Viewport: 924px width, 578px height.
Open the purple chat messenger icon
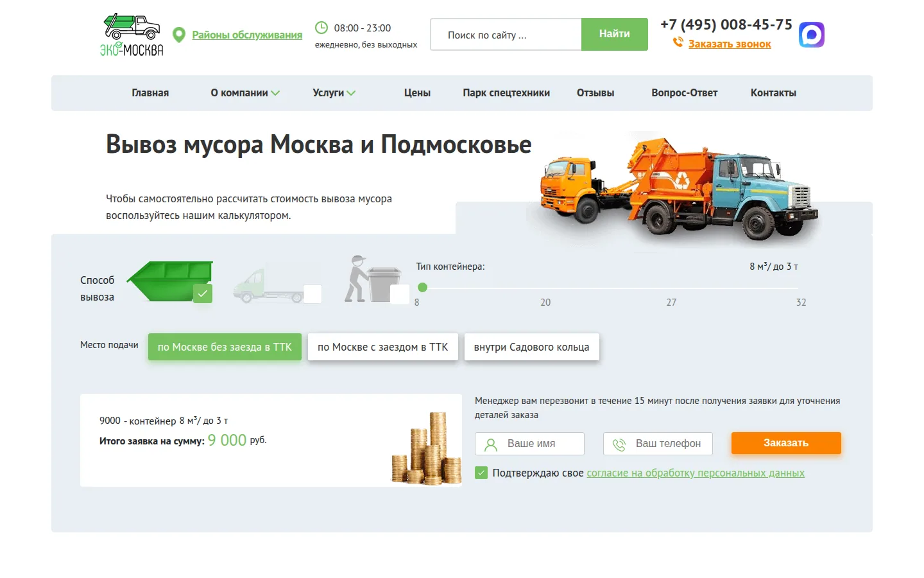[812, 35]
